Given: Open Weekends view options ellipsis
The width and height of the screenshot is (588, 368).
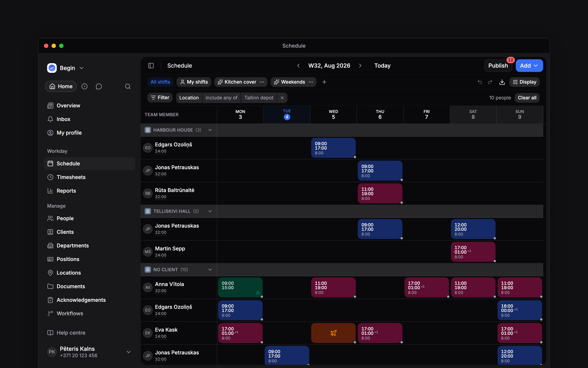Looking at the screenshot, I should (311, 82).
